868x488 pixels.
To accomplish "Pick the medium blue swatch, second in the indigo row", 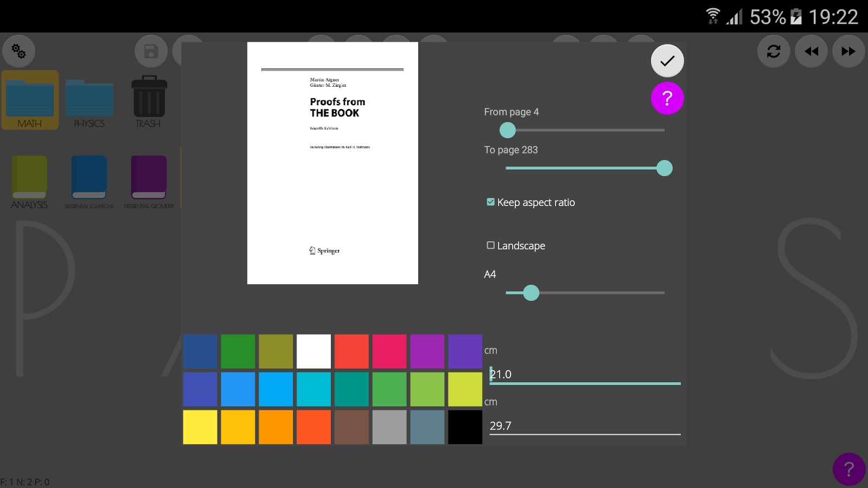I will pyautogui.click(x=238, y=389).
